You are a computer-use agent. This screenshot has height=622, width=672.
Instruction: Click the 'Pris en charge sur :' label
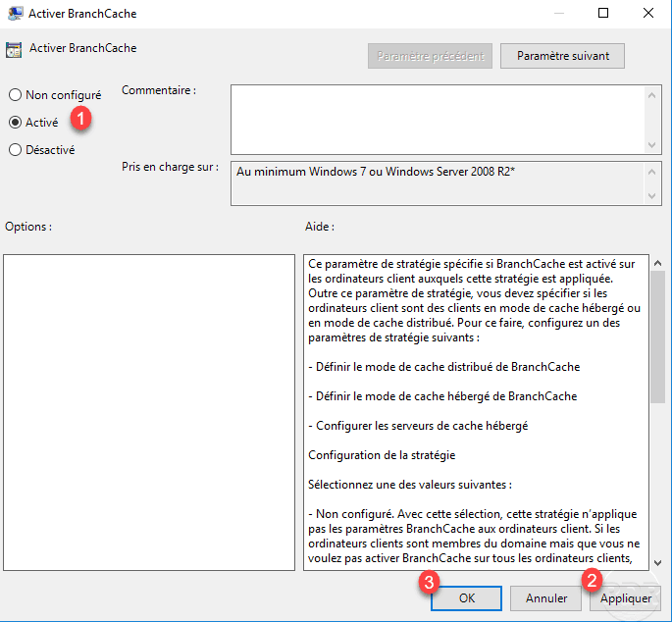(x=170, y=167)
